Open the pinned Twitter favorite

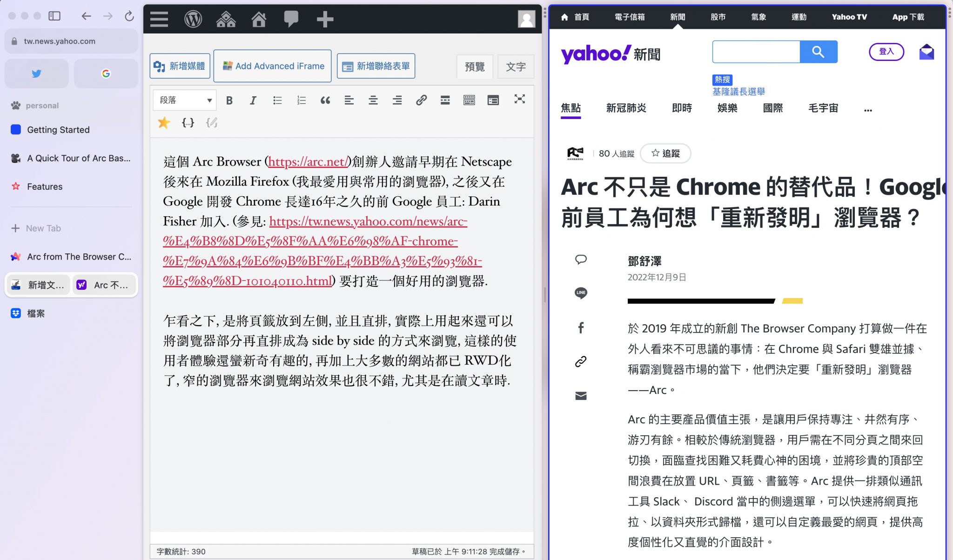click(37, 73)
